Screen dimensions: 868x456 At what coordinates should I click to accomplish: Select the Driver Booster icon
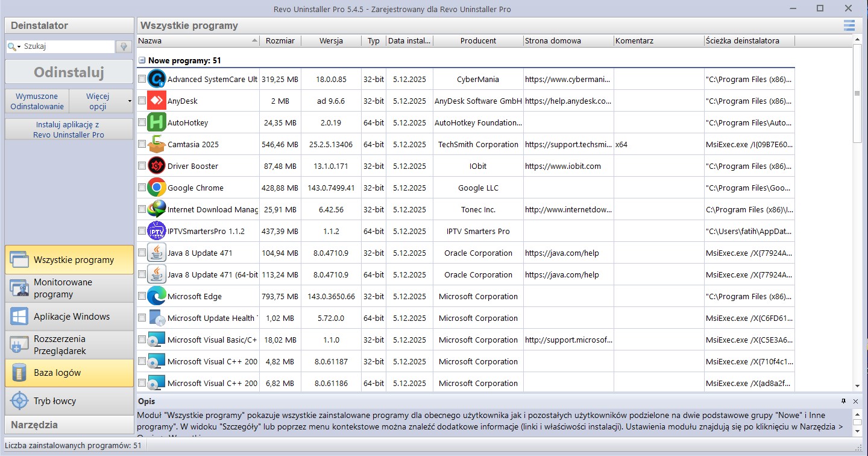click(157, 166)
